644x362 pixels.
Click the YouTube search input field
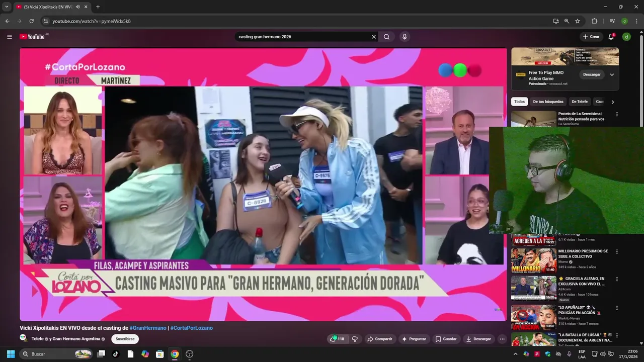(x=303, y=37)
